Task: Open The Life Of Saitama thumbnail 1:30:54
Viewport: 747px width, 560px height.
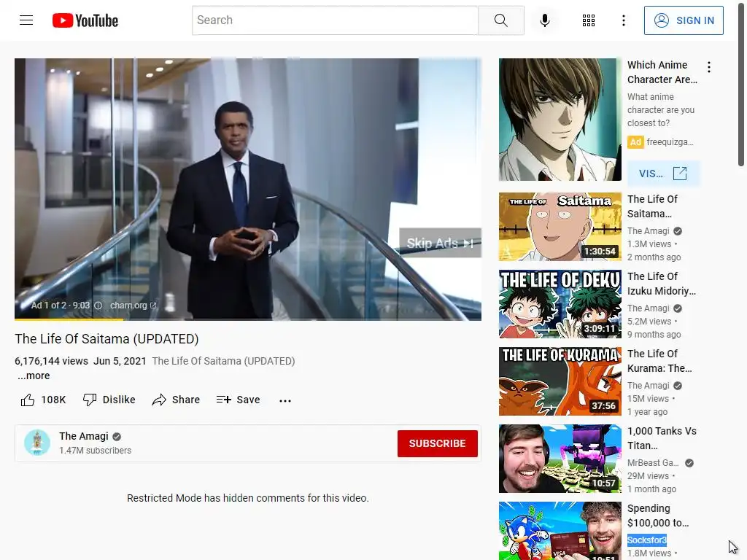Action: click(x=560, y=227)
